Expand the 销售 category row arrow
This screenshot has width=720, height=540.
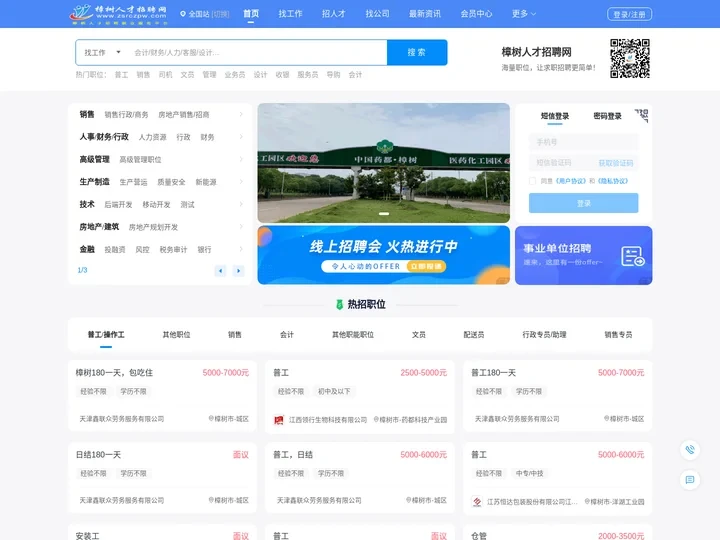tap(241, 114)
